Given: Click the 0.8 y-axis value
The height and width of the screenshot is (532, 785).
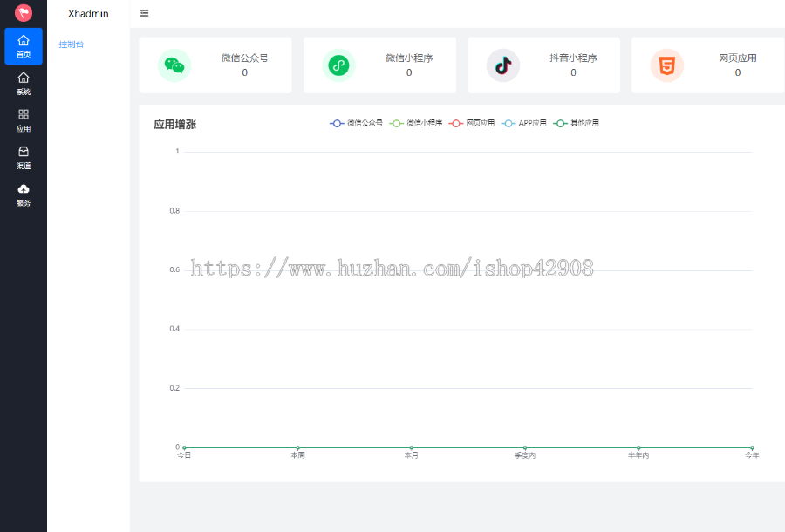Looking at the screenshot, I should pyautogui.click(x=174, y=211).
